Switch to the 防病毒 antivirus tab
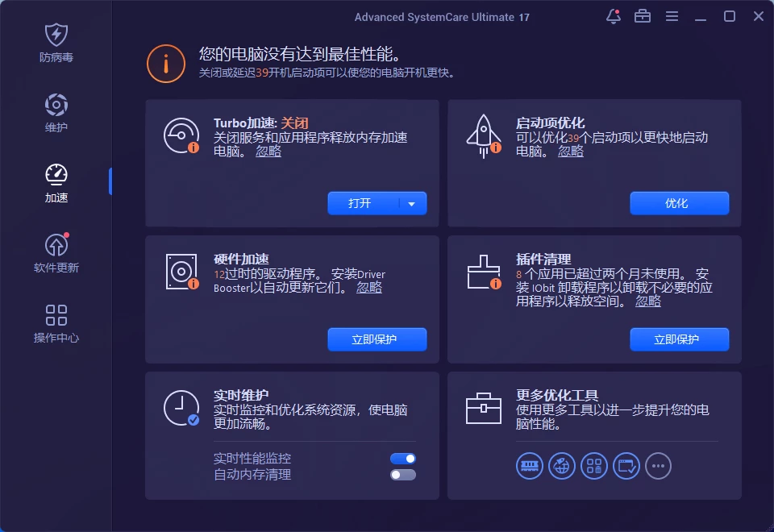774x532 pixels. click(x=56, y=43)
